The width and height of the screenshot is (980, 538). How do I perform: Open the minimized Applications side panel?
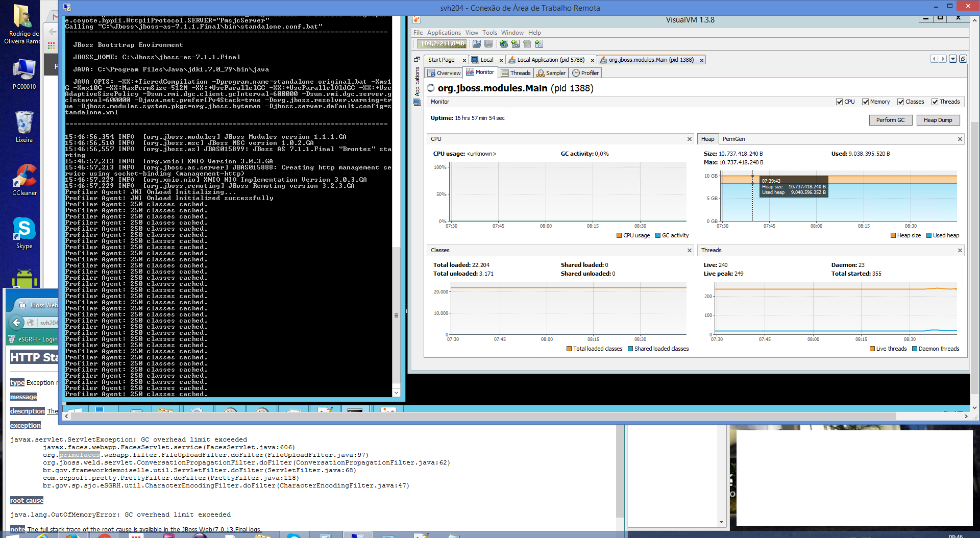[x=417, y=82]
